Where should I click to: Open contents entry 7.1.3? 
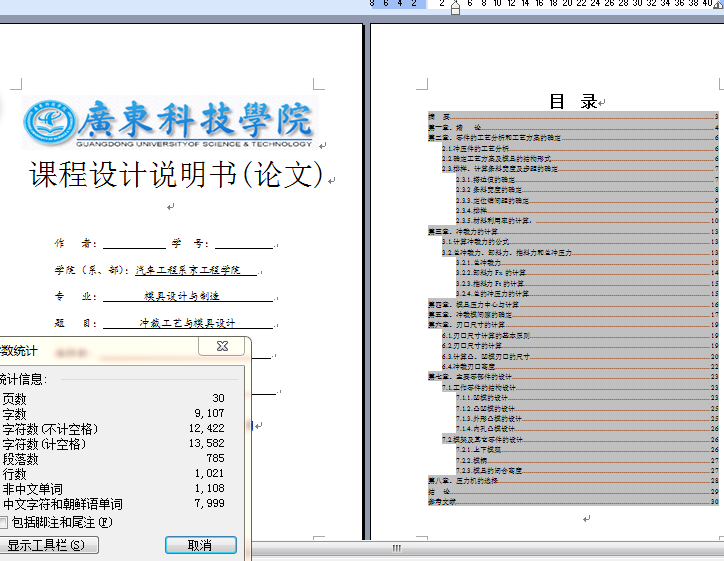point(587,419)
